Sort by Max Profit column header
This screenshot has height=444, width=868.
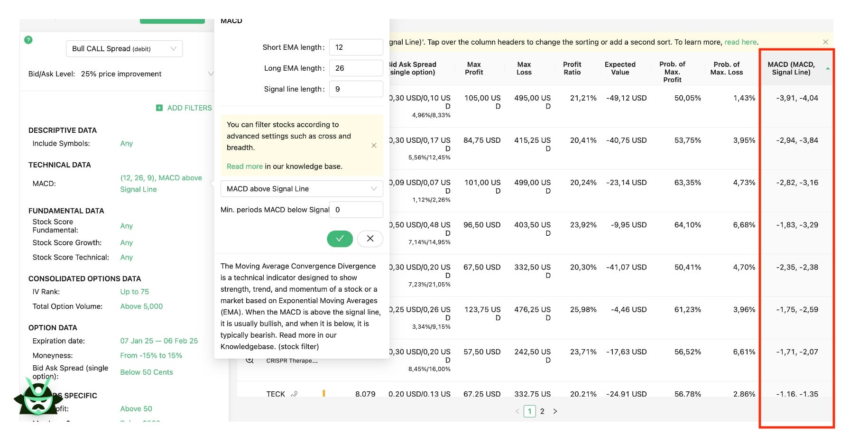point(474,68)
